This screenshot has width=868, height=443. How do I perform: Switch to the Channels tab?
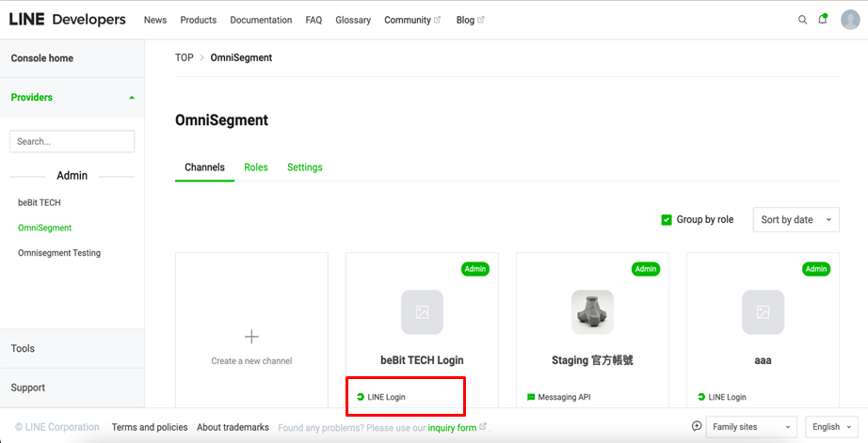(x=205, y=167)
